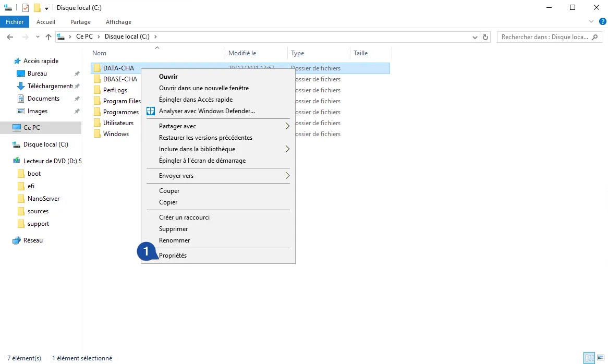Click the refresh button beside address bar
The image size is (608, 364).
coord(486,37)
